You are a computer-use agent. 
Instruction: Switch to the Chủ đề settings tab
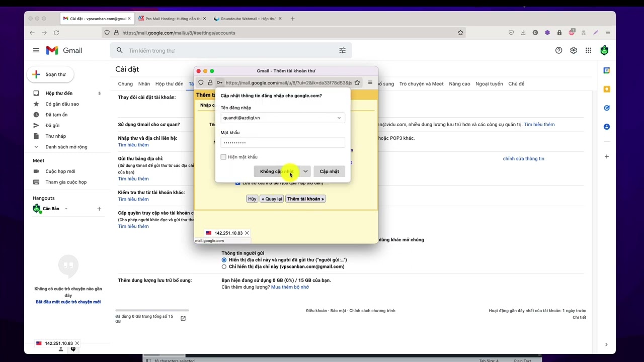(516, 84)
